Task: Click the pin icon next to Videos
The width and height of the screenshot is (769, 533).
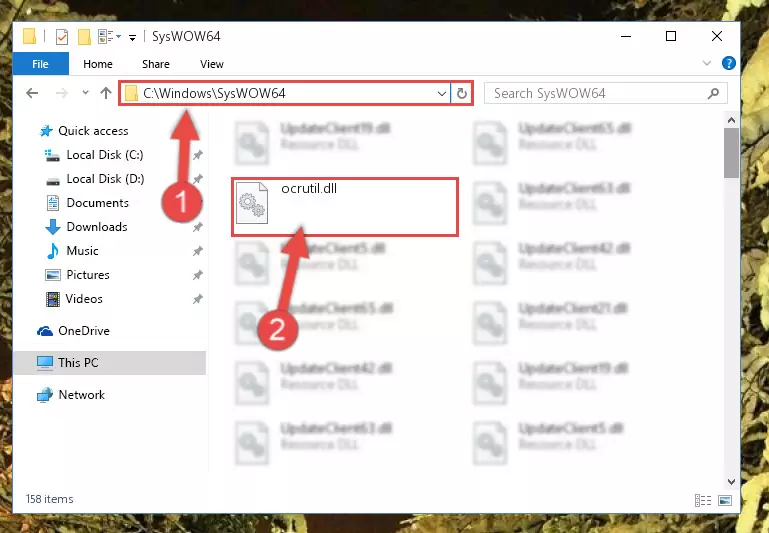Action: tap(197, 299)
